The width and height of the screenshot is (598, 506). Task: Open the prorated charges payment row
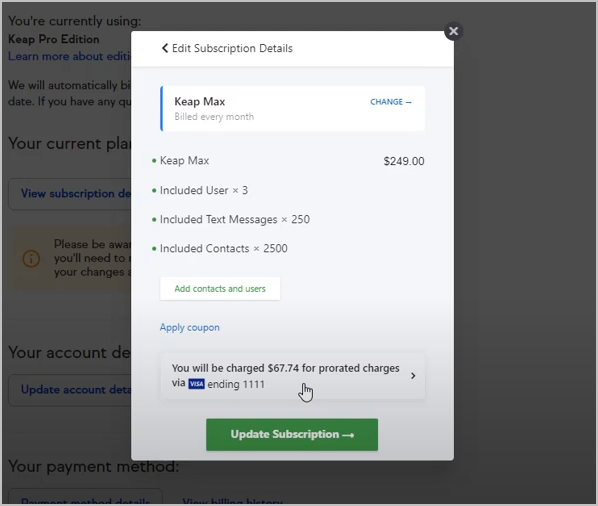pyautogui.click(x=292, y=376)
